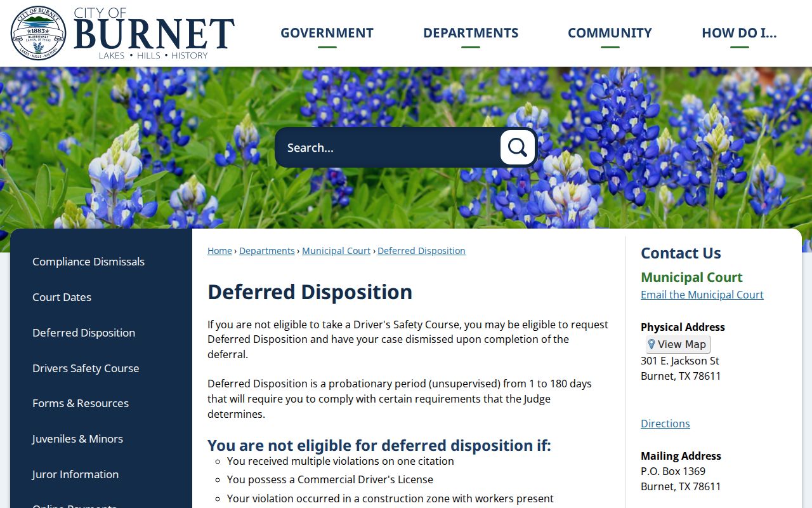
Task: Go to Compliance Dismissals in sidebar
Action: (x=88, y=262)
